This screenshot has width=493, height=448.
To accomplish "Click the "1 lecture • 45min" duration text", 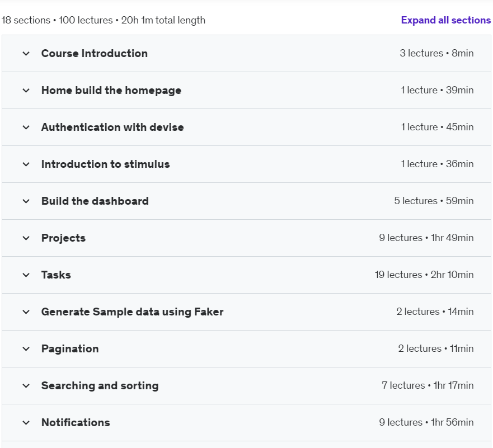I will 437,127.
